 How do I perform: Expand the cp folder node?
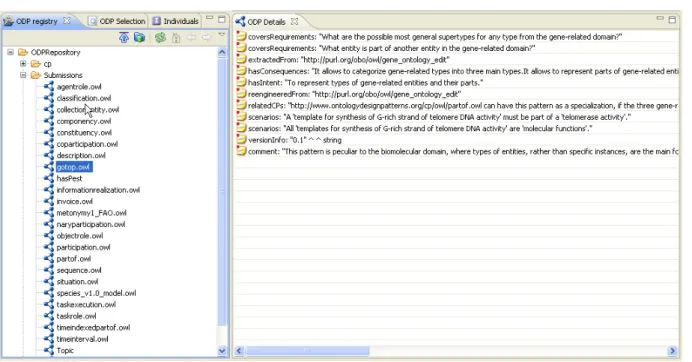pyautogui.click(x=23, y=64)
